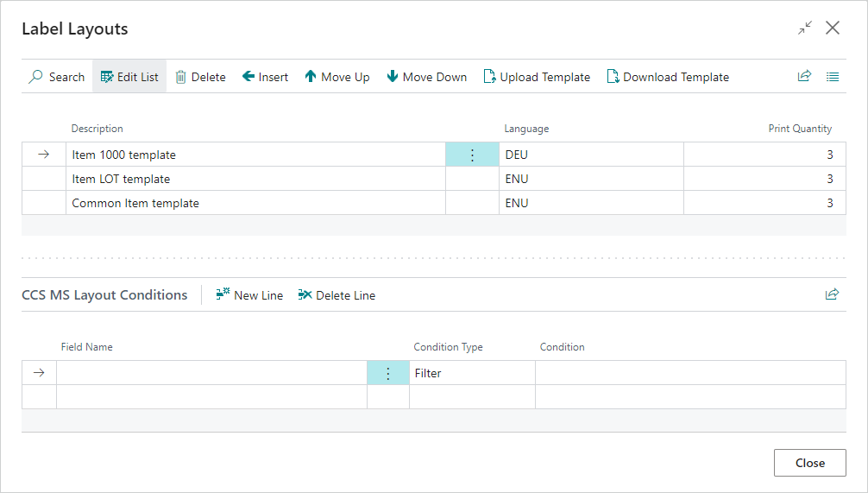Image resolution: width=868 pixels, height=493 pixels.
Task: Open the Filter row's three-dot menu
Action: (388, 373)
